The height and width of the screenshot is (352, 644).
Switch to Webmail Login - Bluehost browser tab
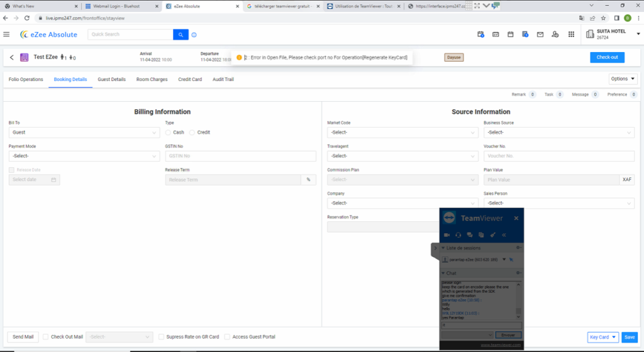121,6
